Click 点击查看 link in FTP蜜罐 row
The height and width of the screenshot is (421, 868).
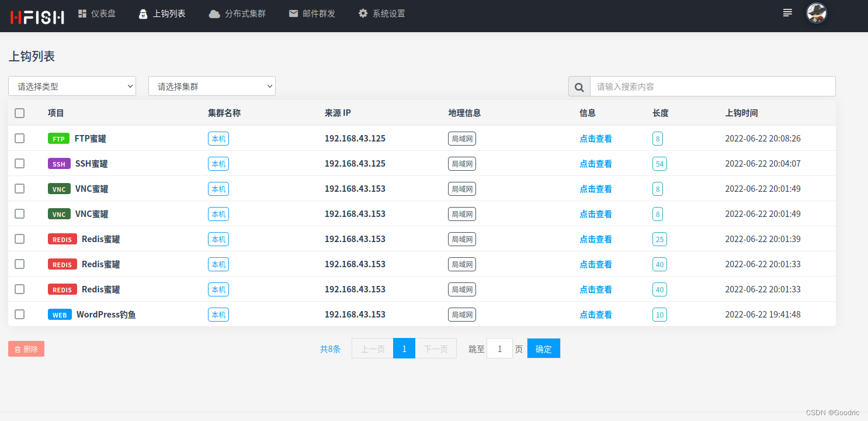click(x=596, y=139)
